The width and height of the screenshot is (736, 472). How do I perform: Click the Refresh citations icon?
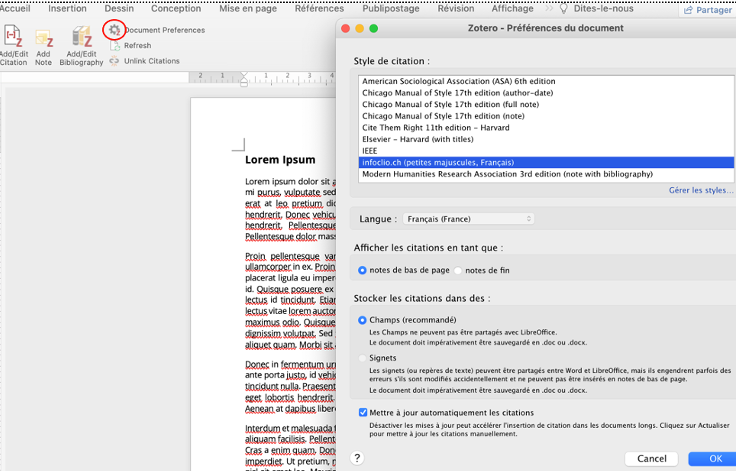coord(114,46)
